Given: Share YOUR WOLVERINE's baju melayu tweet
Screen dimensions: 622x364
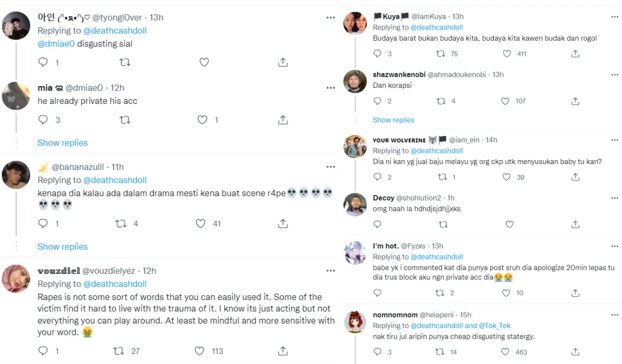Looking at the screenshot, I should pos(575,177).
